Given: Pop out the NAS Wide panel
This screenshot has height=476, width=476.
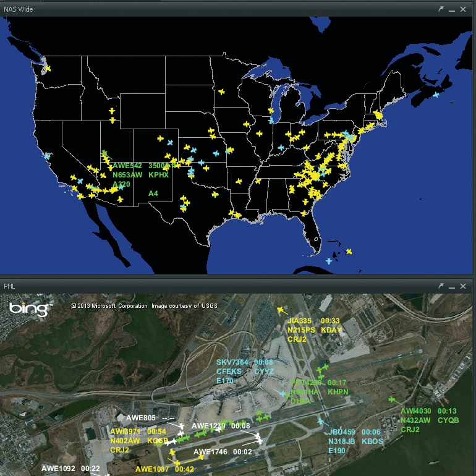Looking at the screenshot, I should [x=441, y=9].
